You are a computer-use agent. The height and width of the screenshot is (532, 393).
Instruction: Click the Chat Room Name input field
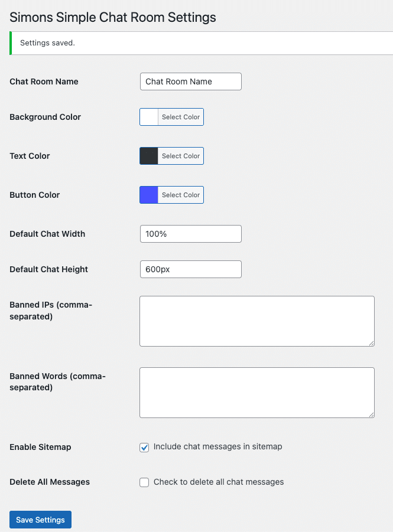point(190,81)
